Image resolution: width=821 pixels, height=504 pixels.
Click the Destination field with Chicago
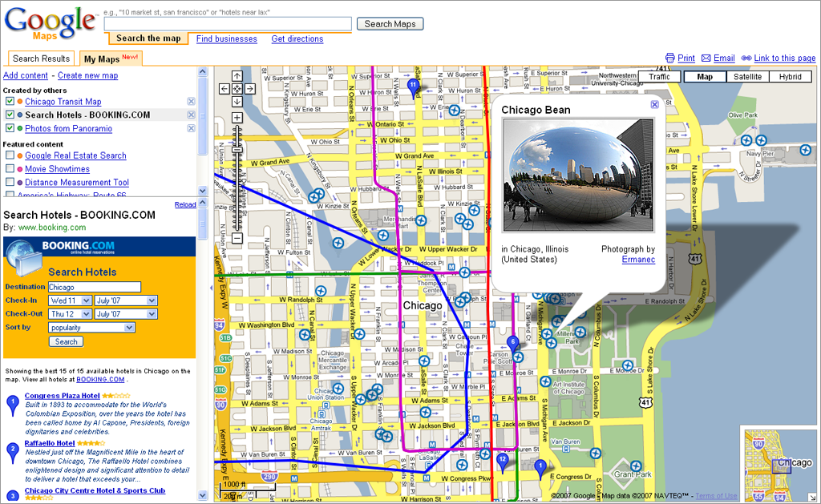(95, 287)
